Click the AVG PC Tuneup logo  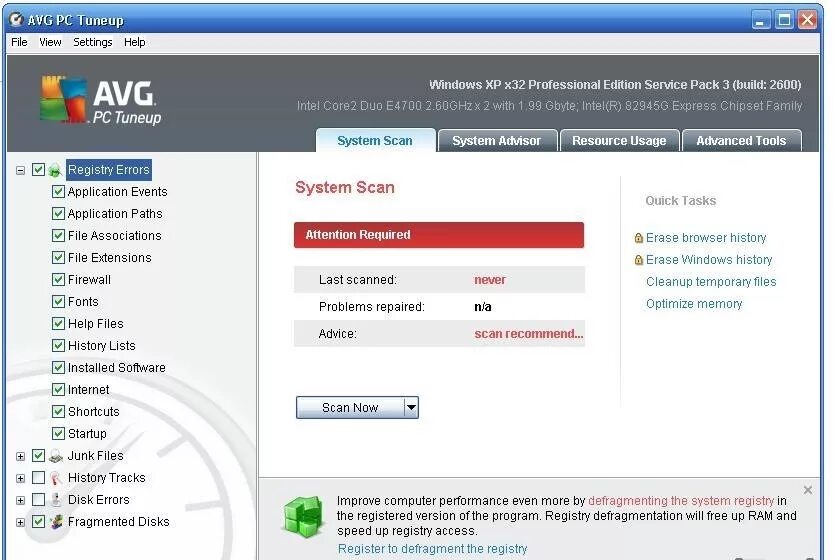101,100
